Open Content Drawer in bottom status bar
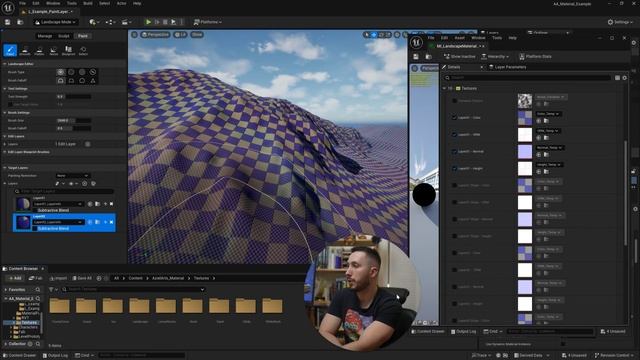 tap(19, 356)
